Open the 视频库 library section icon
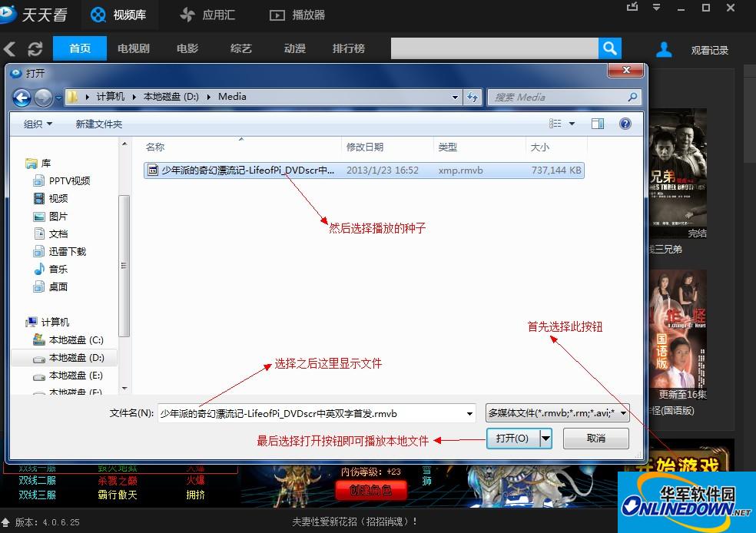Image resolution: width=756 pixels, height=533 pixels. 98,15
